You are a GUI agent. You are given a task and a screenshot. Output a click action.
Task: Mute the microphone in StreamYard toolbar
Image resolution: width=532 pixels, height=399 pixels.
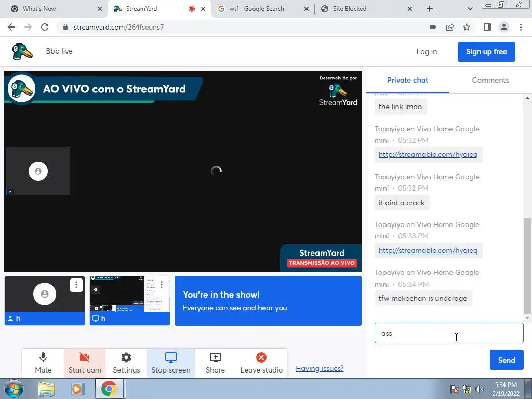click(x=43, y=363)
